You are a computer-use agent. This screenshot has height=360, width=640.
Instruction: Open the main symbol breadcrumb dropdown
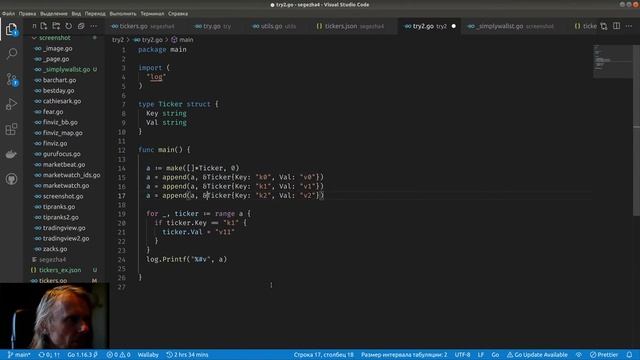coord(182,40)
